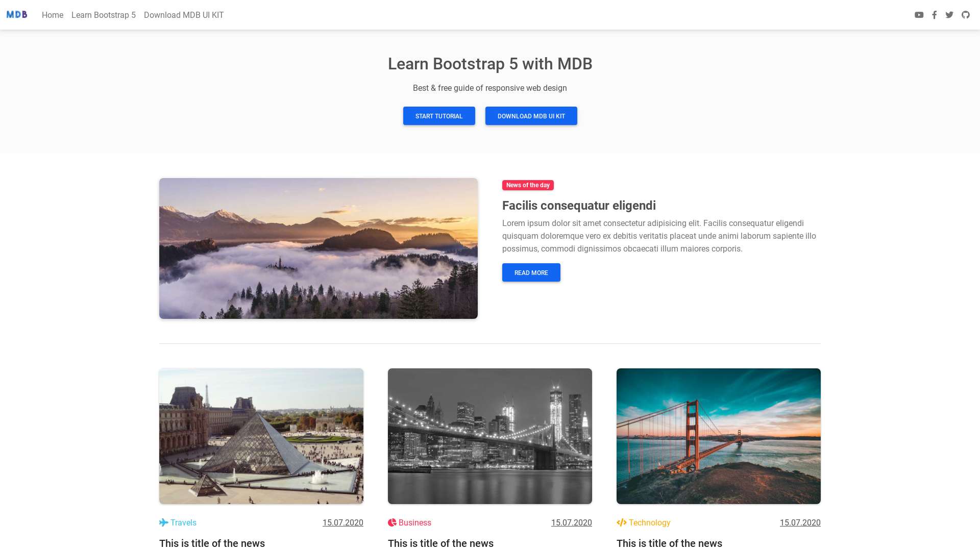Open the YouTube icon link
Viewport: 980px width, 551px height.
coord(919,15)
